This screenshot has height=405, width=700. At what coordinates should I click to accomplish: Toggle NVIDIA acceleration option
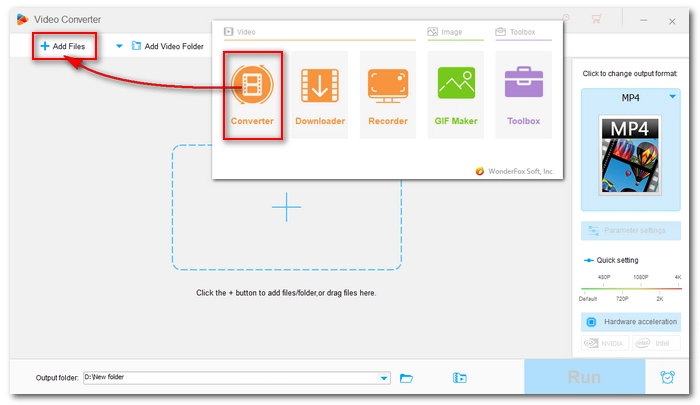tap(605, 343)
